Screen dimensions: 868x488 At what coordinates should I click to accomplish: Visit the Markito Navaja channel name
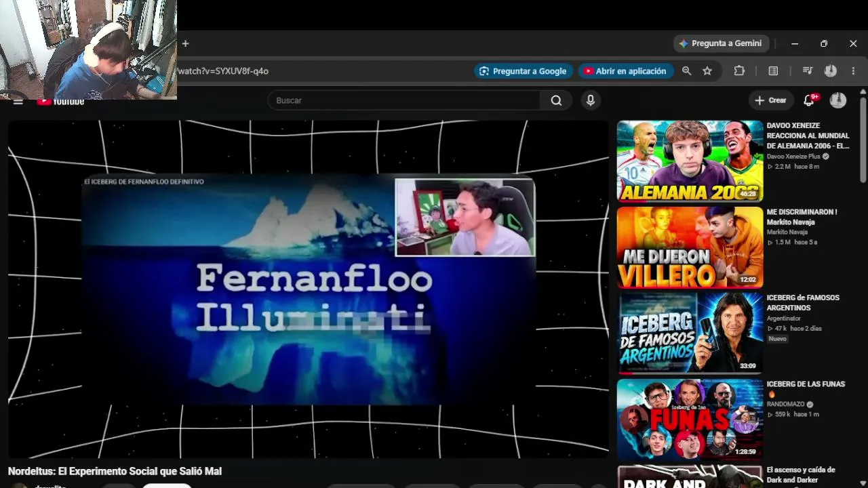(x=787, y=232)
